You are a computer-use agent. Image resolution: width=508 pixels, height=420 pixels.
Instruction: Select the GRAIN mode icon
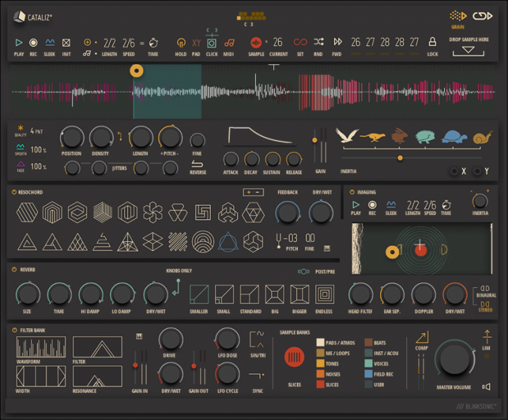click(458, 16)
